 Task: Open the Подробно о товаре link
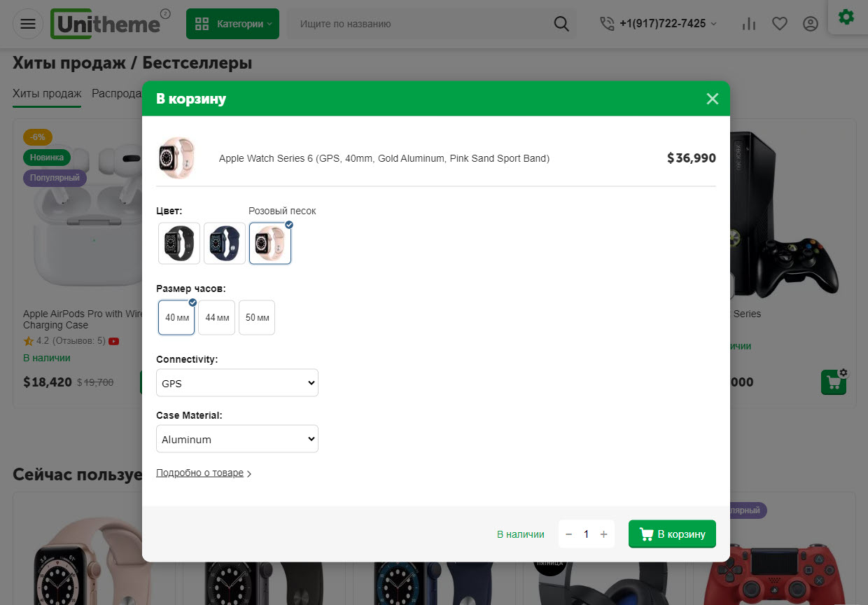pyautogui.click(x=200, y=473)
